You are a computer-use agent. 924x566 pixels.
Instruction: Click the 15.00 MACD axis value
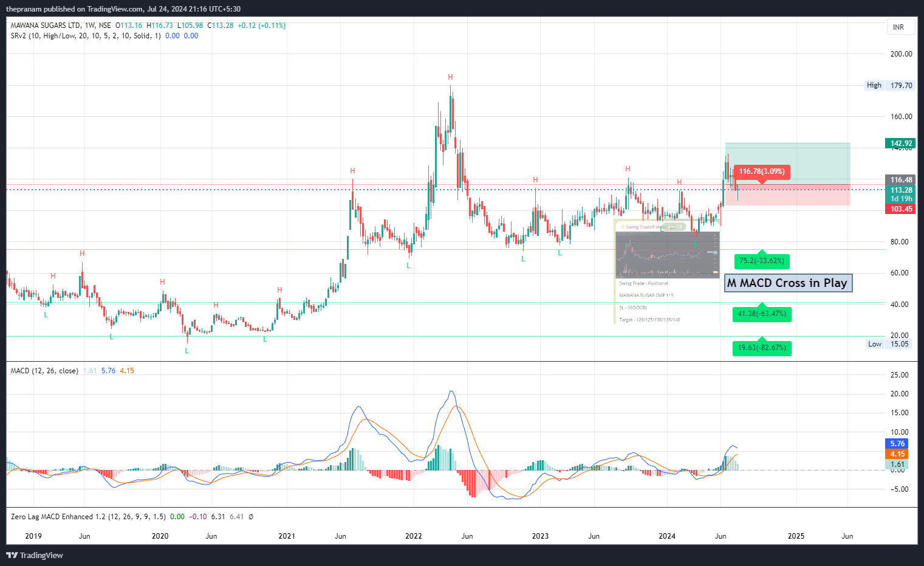900,413
